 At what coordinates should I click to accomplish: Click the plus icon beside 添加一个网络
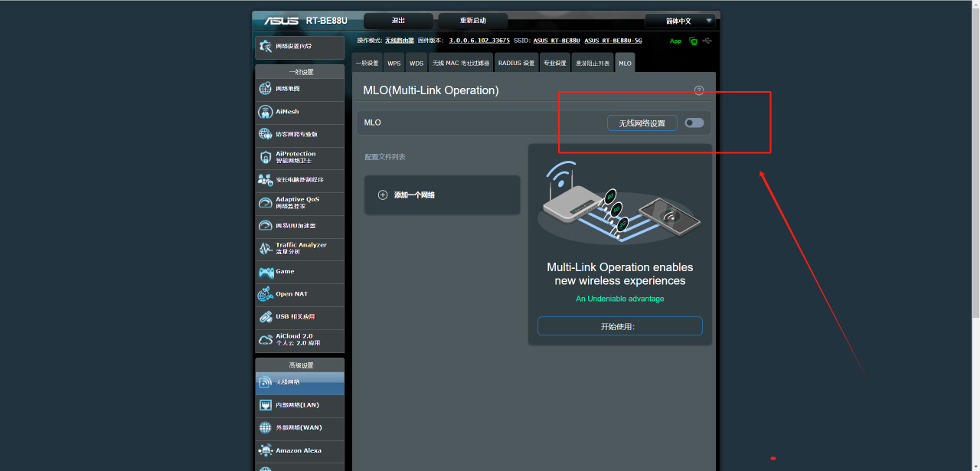coord(383,195)
